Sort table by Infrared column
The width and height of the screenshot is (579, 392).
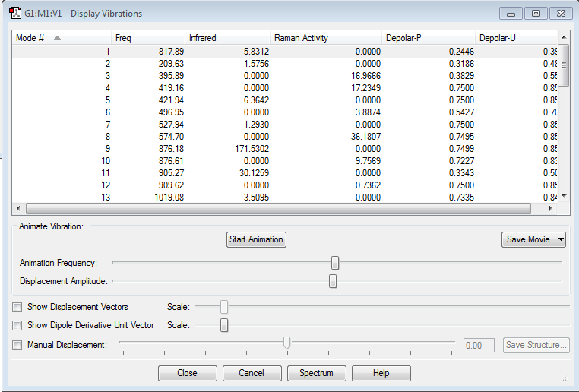tap(227, 38)
